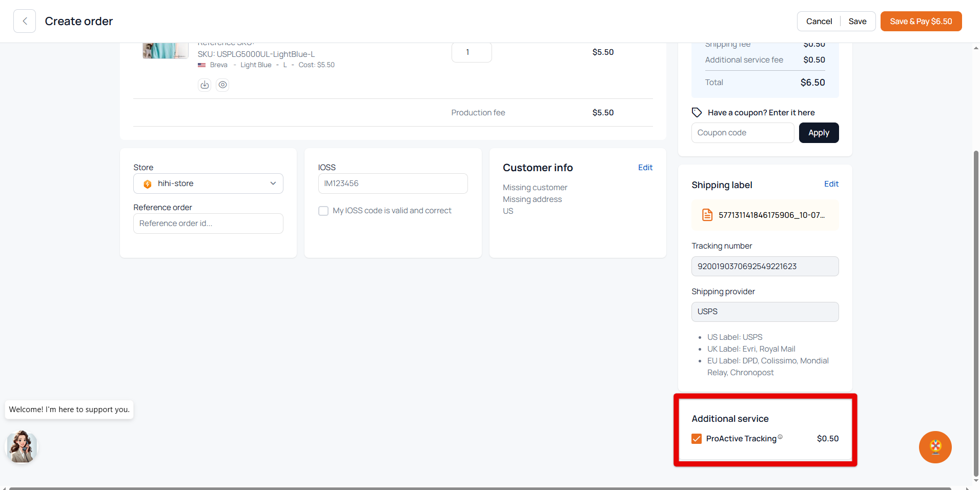
Task: Uncheck the ProActive Tracking checkbox
Action: pyautogui.click(x=697, y=439)
